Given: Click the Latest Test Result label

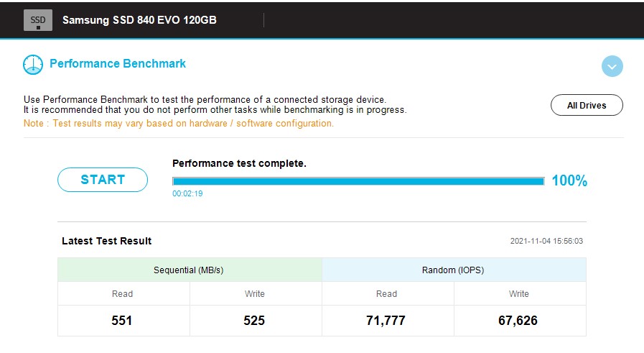Looking at the screenshot, I should pos(107,241).
